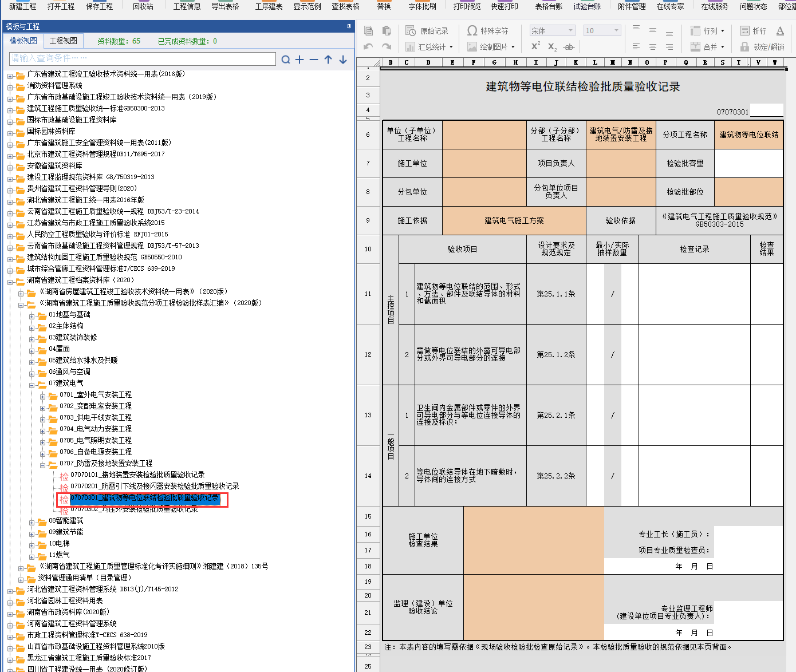Align cell content to top
This screenshot has height=672, width=796.
[x=636, y=28]
